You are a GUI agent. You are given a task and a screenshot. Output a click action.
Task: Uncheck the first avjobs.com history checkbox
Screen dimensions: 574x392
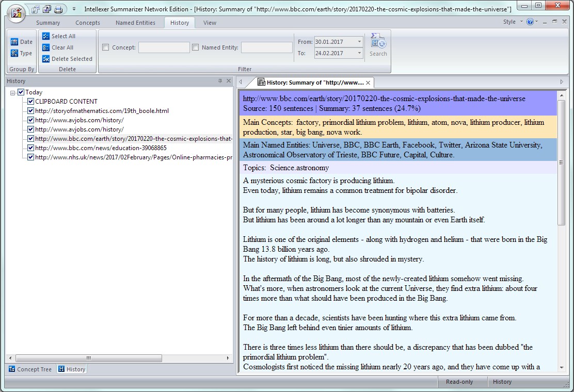pos(31,120)
